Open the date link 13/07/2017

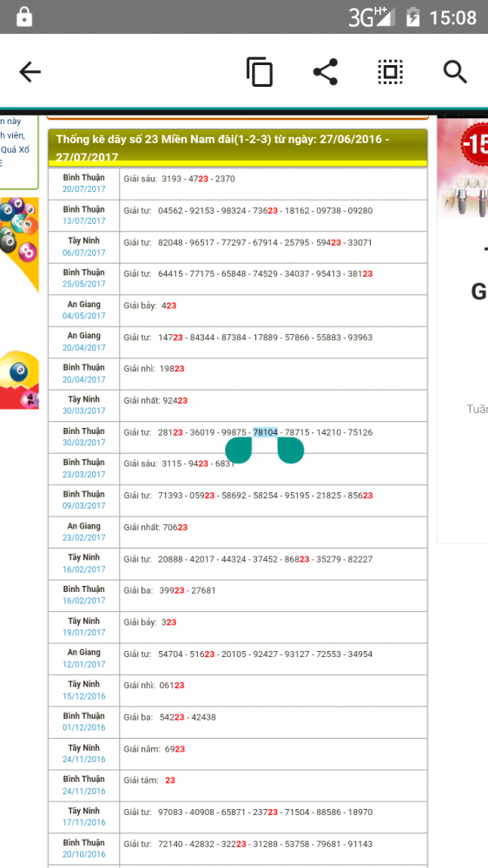pos(83,220)
